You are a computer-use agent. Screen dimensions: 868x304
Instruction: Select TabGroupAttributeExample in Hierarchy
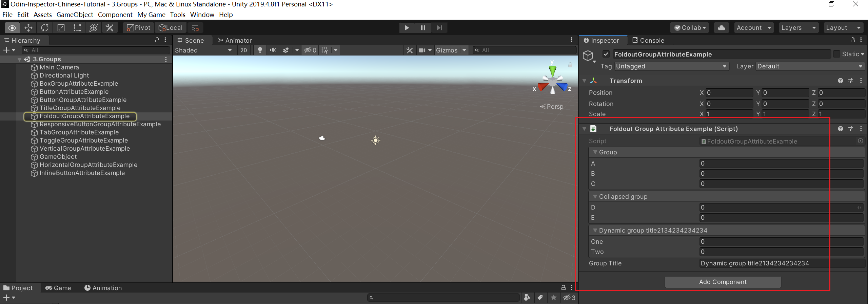tap(79, 132)
